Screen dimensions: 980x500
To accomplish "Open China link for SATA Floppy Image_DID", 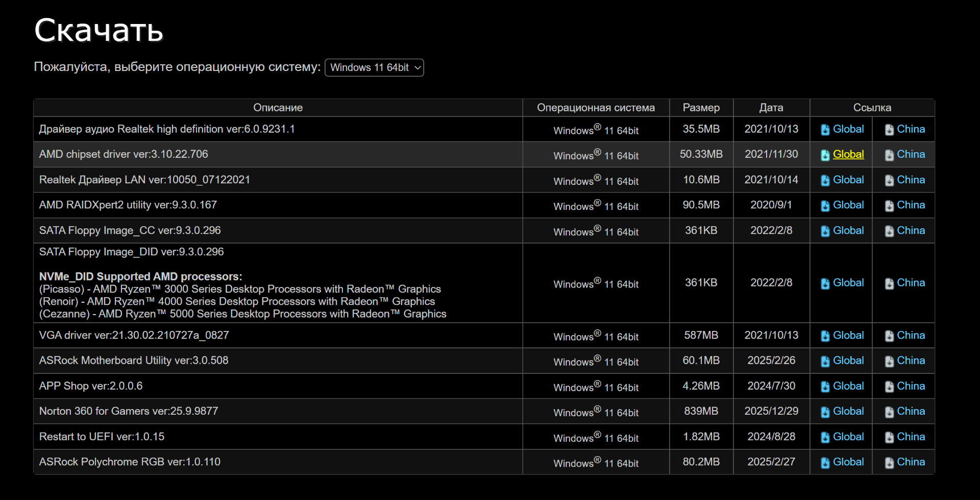I will coord(911,282).
